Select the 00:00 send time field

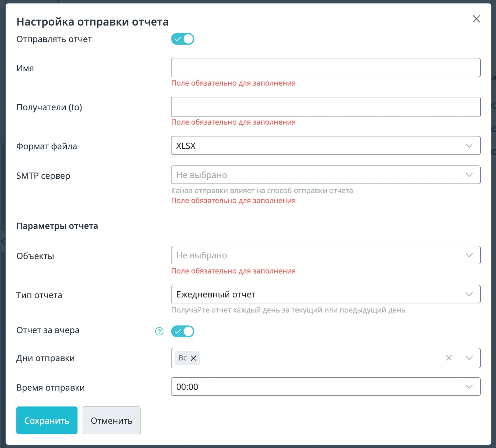point(326,387)
